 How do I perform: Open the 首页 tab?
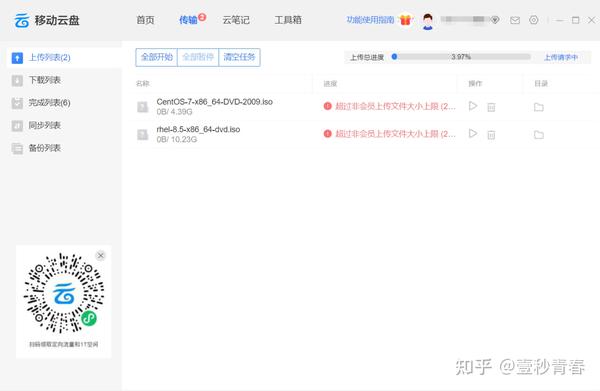145,20
